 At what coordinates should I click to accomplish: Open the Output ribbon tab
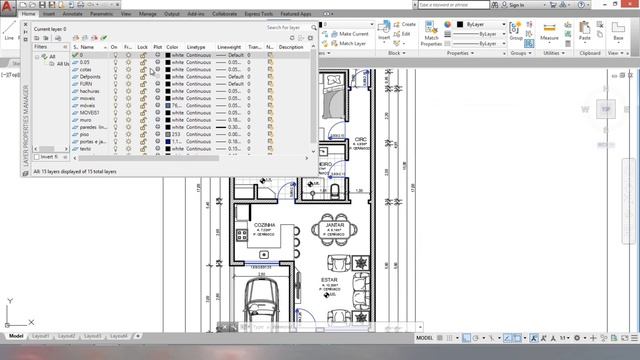tap(171, 14)
